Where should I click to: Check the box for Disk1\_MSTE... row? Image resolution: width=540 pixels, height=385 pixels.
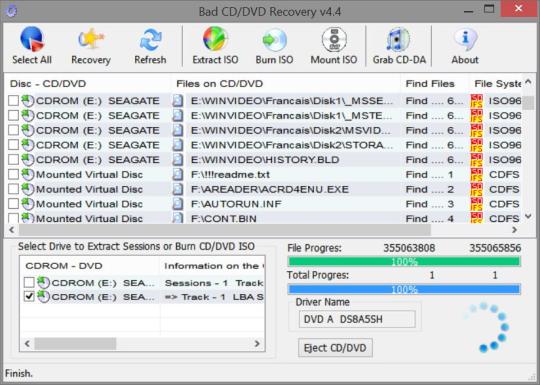click(x=13, y=115)
